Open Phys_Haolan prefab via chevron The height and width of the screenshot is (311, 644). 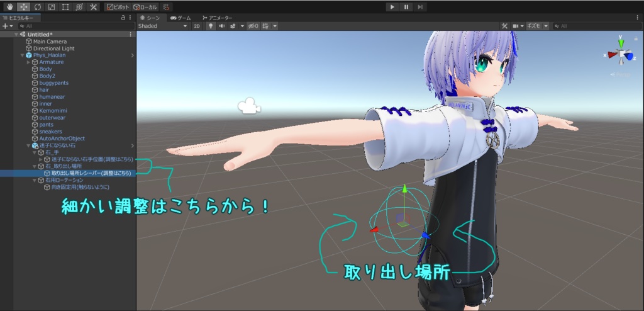coord(132,55)
